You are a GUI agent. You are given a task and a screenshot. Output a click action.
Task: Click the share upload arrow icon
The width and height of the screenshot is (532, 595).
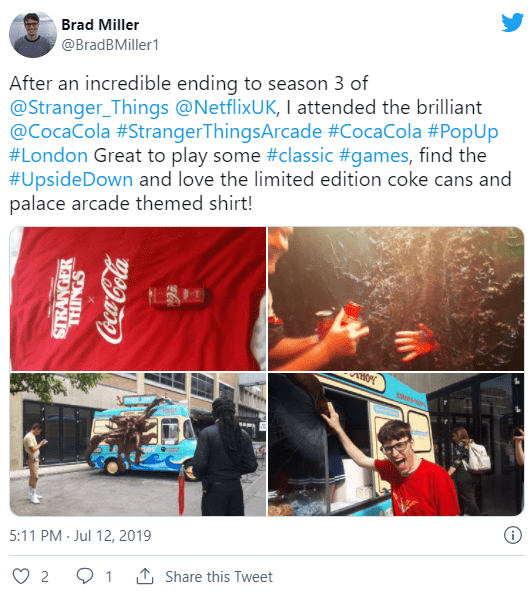click(145, 576)
